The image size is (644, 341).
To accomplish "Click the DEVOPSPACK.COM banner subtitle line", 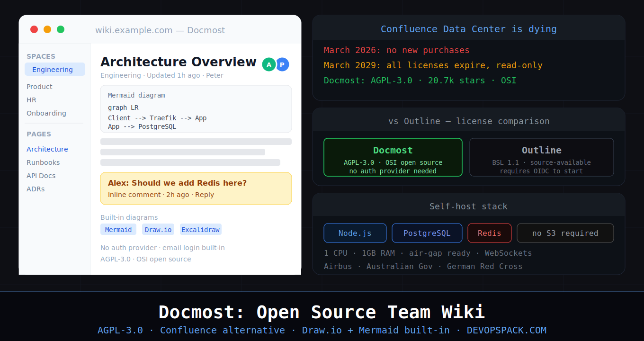I will coord(322,330).
